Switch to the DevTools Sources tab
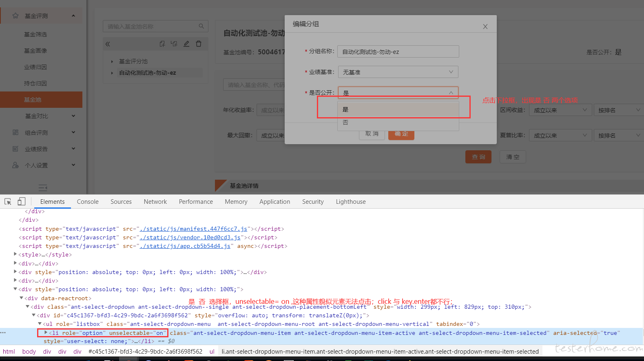Image resolution: width=644 pixels, height=361 pixels. [x=121, y=202]
